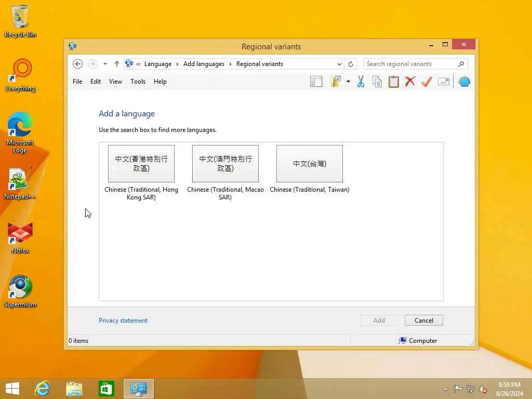Viewport: 532px width, 399px height.
Task: Open the Edit menu
Action: [x=96, y=82]
